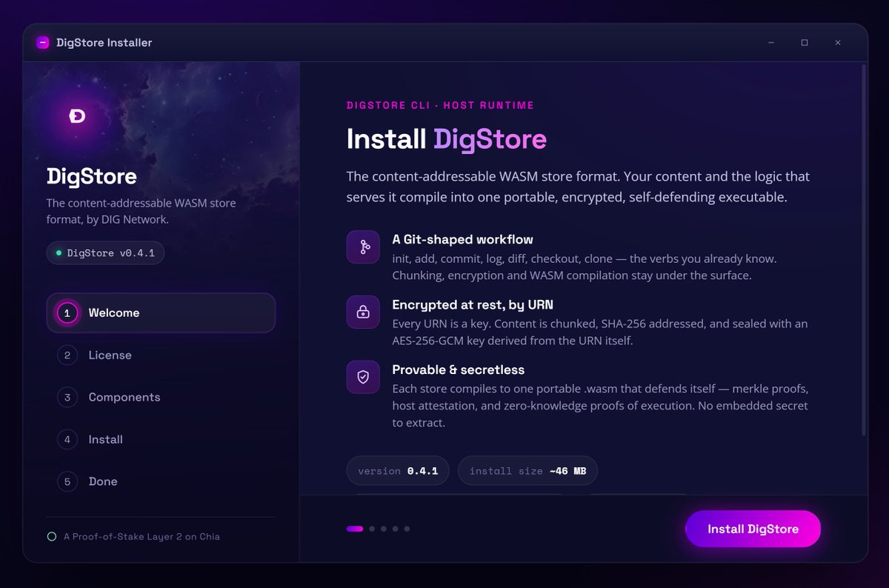Click the green ring Proof-of-Stake status icon
889x588 pixels.
[x=52, y=536]
